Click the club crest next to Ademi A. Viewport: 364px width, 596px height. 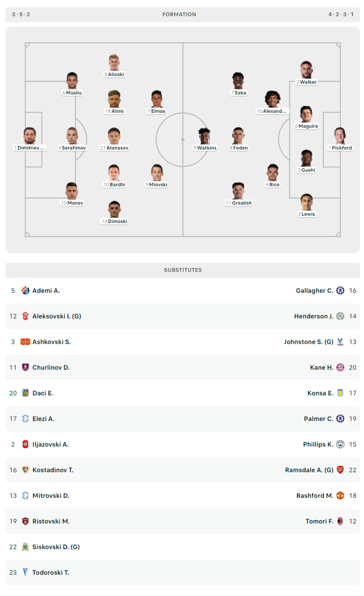pos(25,290)
